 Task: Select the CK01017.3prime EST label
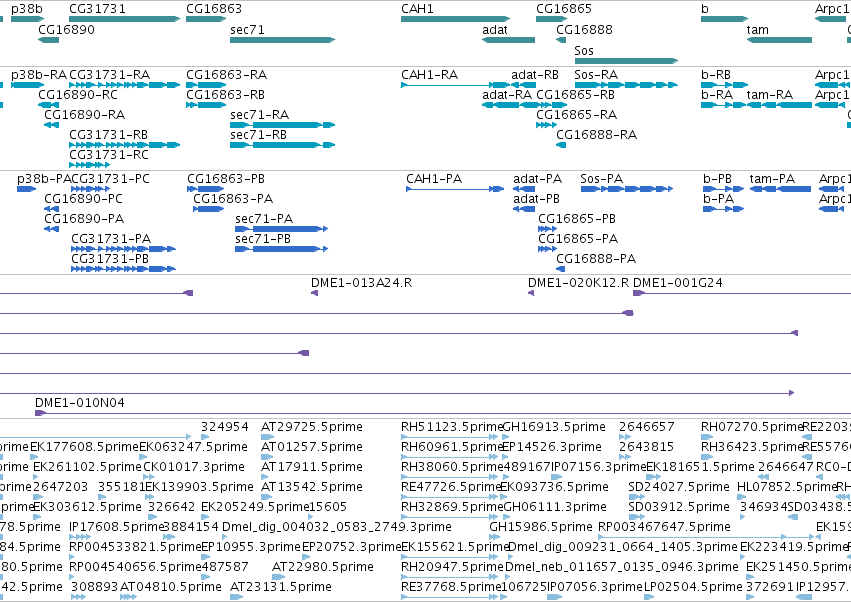(194, 467)
